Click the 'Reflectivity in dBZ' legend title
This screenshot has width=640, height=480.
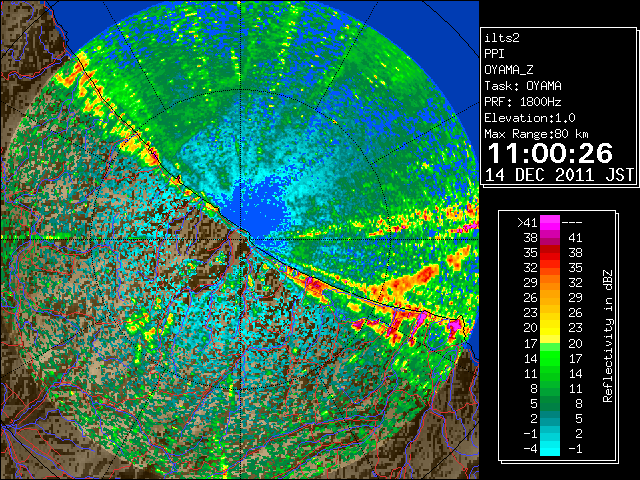607,336
